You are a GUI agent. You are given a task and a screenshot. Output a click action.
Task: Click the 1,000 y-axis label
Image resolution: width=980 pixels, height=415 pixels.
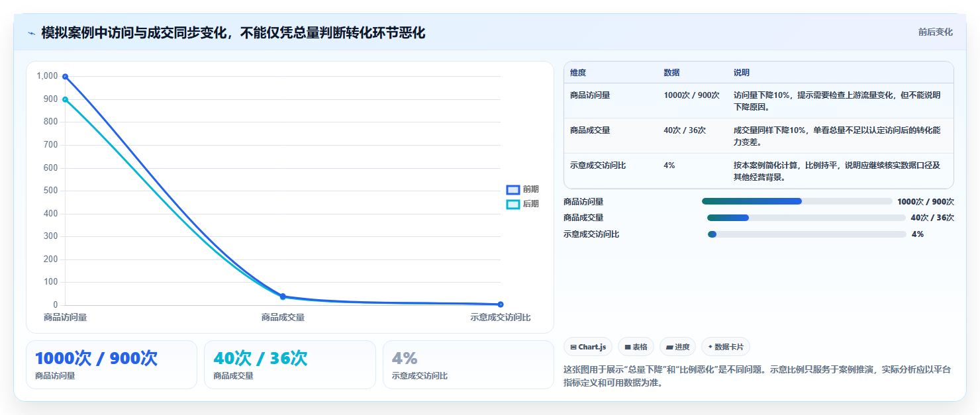[x=48, y=76]
